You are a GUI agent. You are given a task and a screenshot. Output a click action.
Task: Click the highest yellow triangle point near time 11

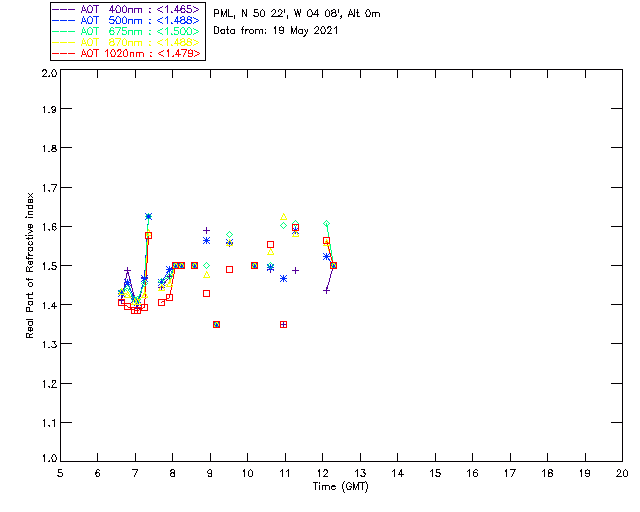tap(284, 217)
